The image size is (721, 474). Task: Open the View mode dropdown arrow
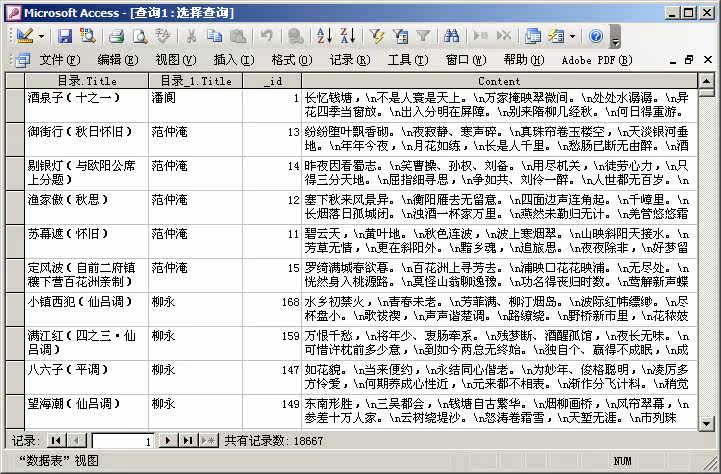coord(41,36)
